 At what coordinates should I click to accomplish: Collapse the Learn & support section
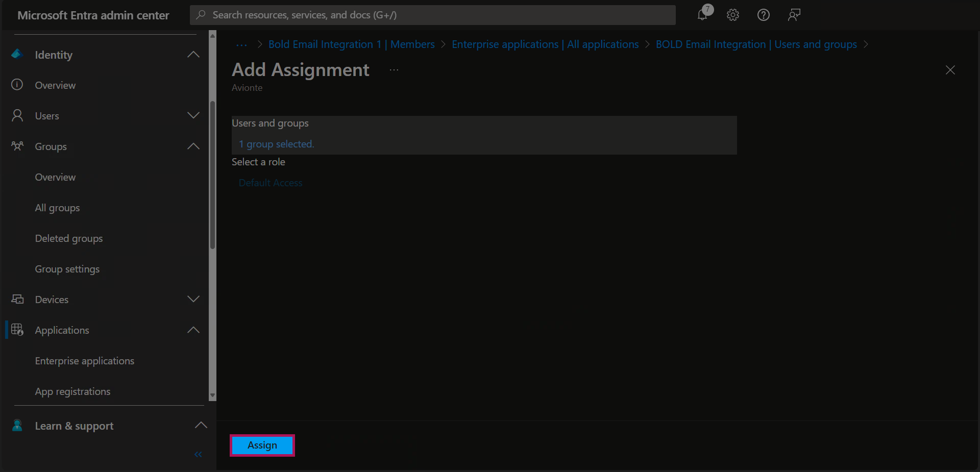tap(201, 426)
